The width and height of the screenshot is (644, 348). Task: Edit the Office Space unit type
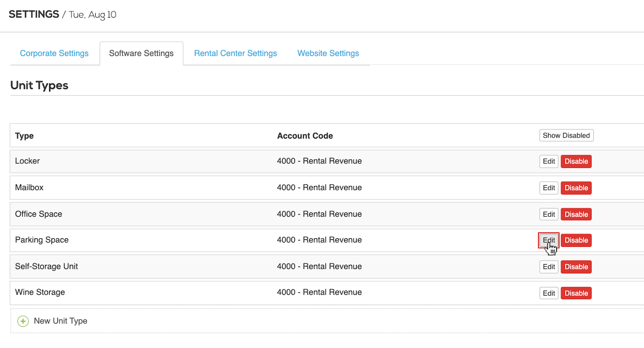coord(549,214)
